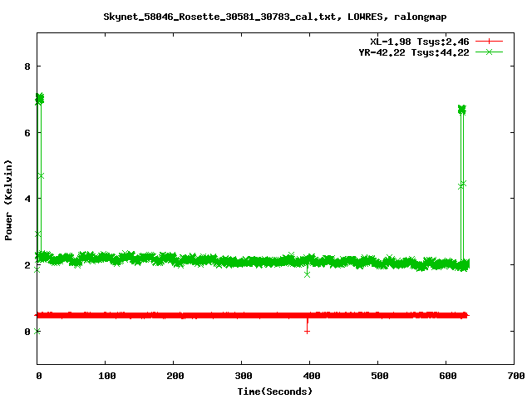Image resolution: width=532 pixels, height=399 pixels.
Task: Click the x-axis tick label 300
Action: 244,376
